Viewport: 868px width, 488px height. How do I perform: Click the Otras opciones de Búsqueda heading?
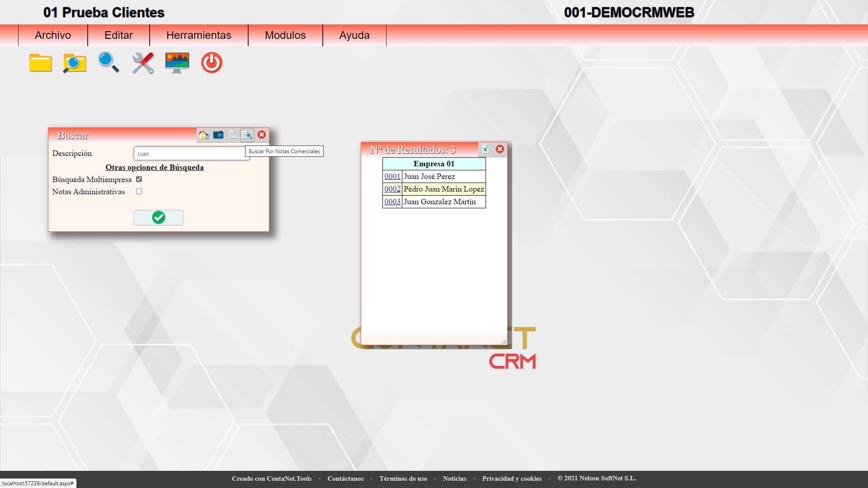point(155,168)
